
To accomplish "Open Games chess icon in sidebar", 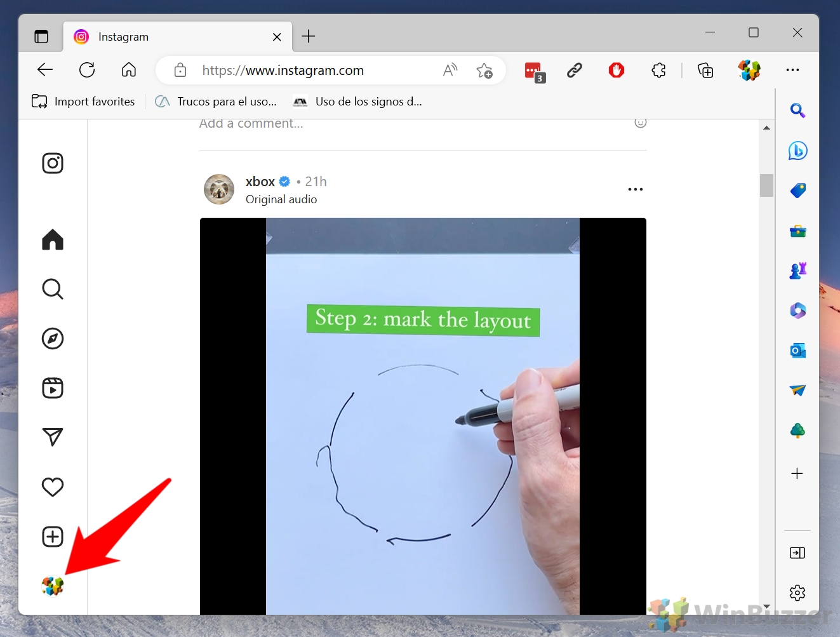I will [797, 271].
